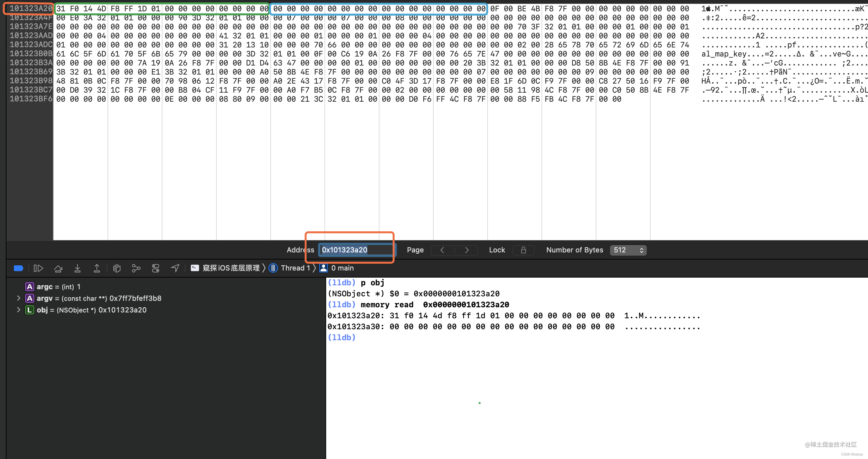Open Number of Bytes 512 dropdown
This screenshot has height=459, width=868.
coord(628,250)
